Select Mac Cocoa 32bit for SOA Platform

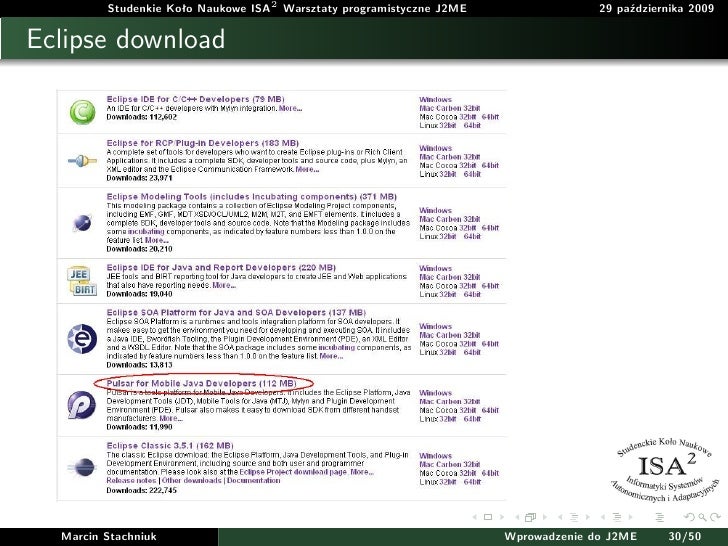point(468,344)
